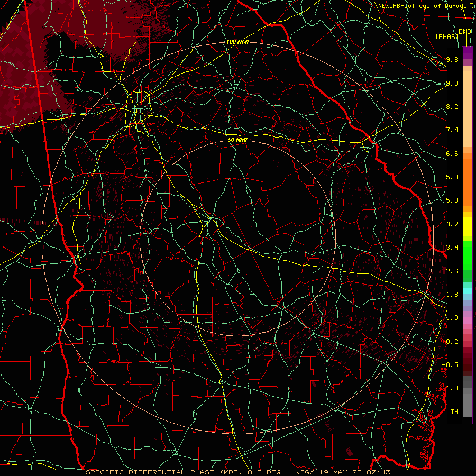Click the 0.2 scale label

point(452,342)
